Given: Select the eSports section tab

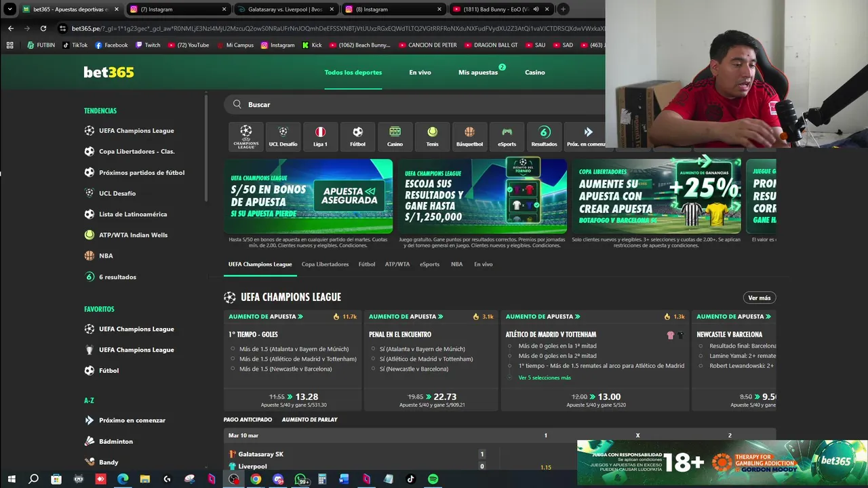Looking at the screenshot, I should pyautogui.click(x=429, y=264).
